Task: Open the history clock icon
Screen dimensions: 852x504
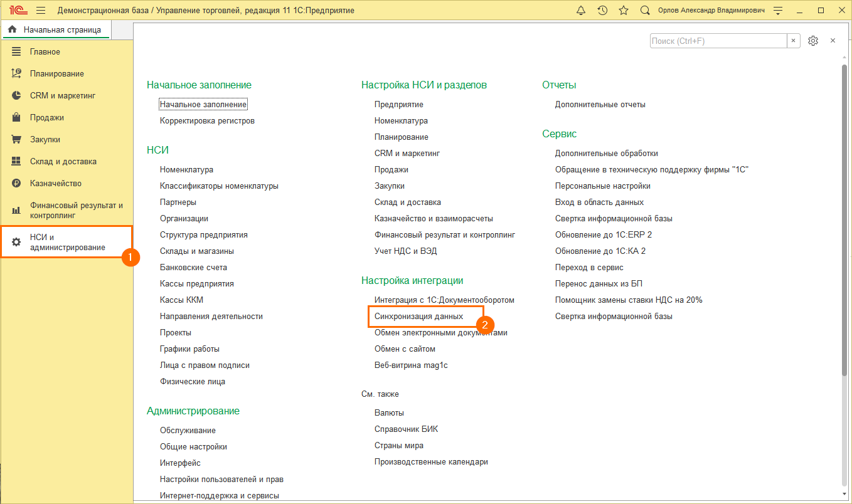Action: pyautogui.click(x=602, y=11)
